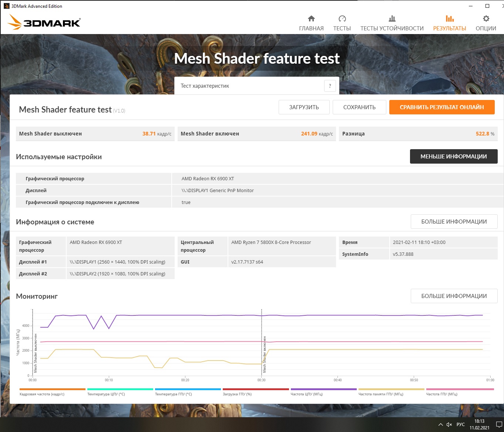Open the taskbar clock and date

coord(480,425)
